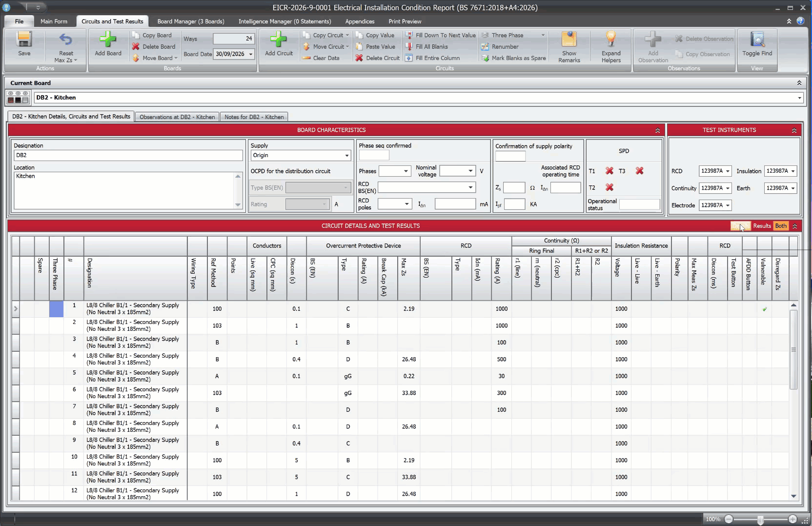Open the Board Manager (3 Boards) tab

[x=191, y=21]
